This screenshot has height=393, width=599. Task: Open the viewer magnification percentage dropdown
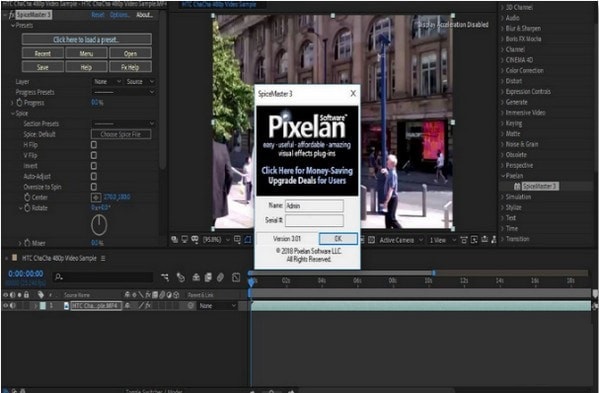(x=216, y=240)
